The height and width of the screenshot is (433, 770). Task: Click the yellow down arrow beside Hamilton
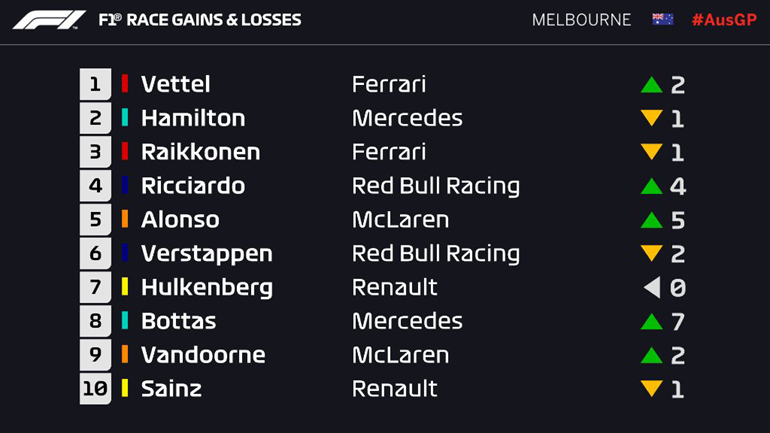point(652,119)
